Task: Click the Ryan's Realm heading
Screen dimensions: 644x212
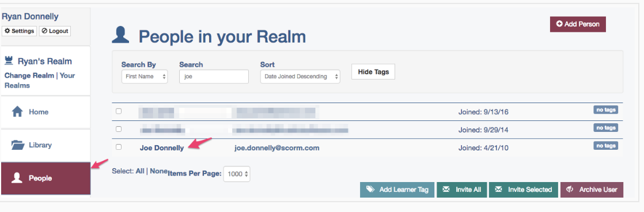Action: (45, 62)
